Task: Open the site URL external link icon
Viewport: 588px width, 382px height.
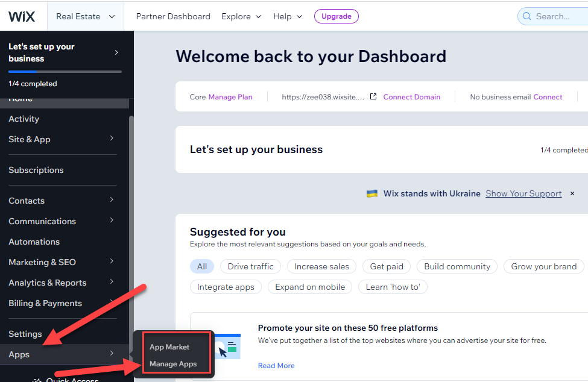Action: [x=373, y=96]
